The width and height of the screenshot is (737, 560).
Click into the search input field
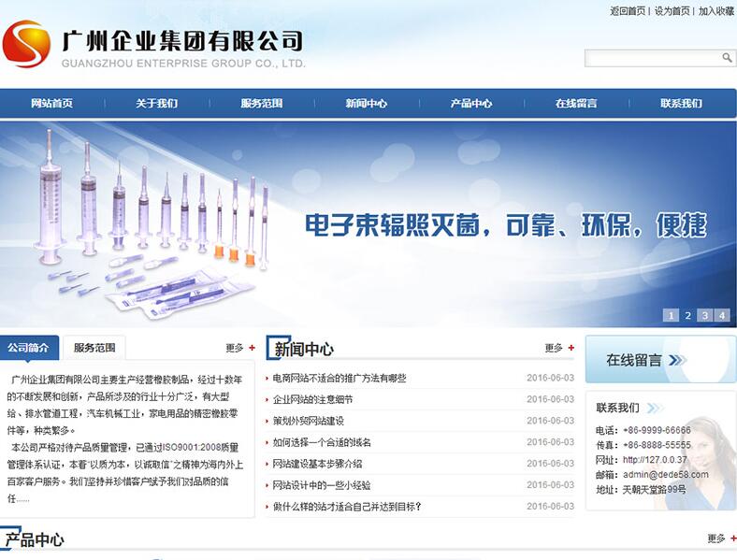point(652,58)
